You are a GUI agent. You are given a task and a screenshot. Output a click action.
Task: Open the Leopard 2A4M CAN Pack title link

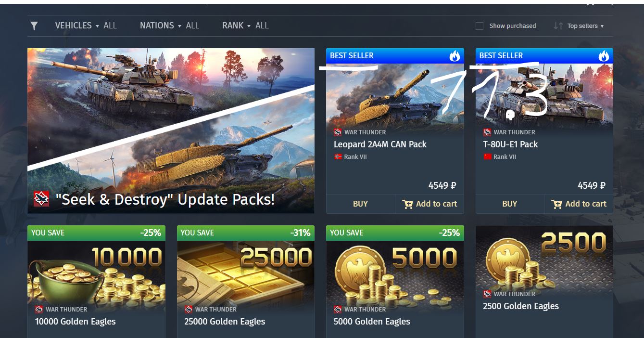point(380,144)
